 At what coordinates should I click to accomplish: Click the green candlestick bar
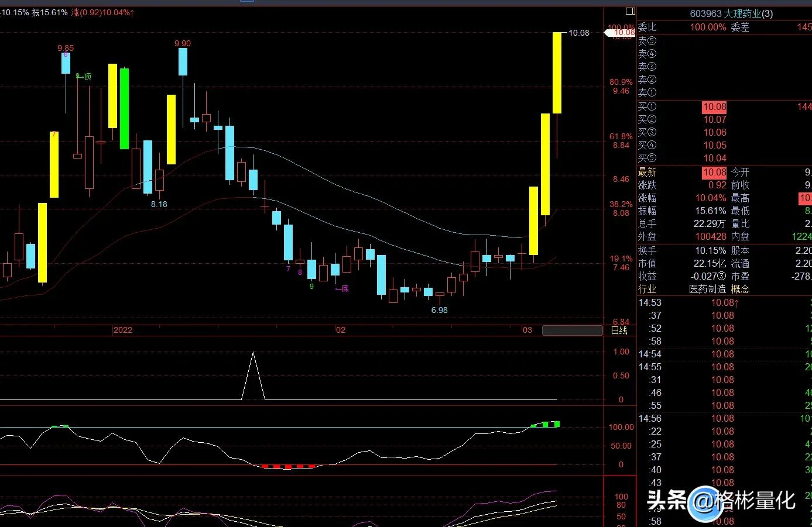124,108
